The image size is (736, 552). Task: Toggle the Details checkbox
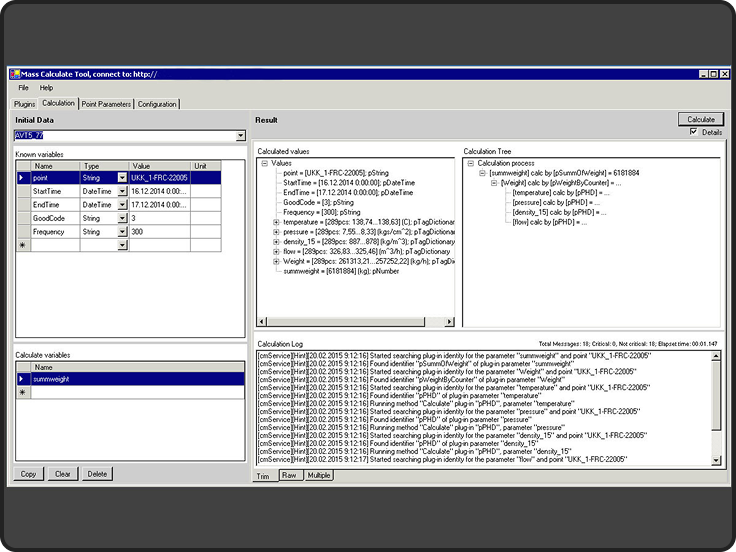(693, 132)
